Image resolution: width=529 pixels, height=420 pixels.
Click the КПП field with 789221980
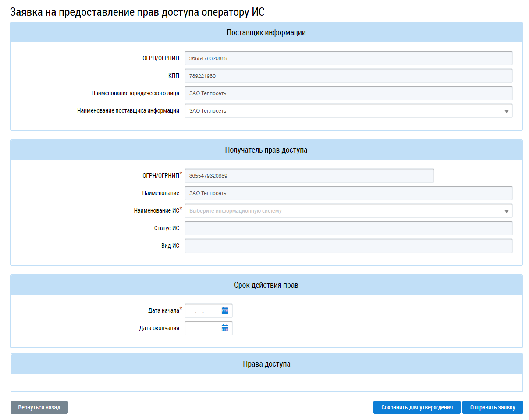(x=348, y=76)
